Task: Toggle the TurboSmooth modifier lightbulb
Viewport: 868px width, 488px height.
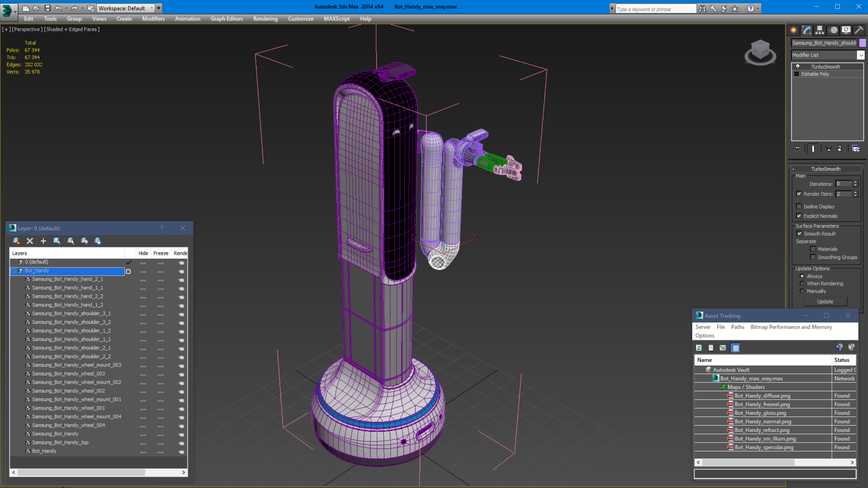Action: point(797,67)
